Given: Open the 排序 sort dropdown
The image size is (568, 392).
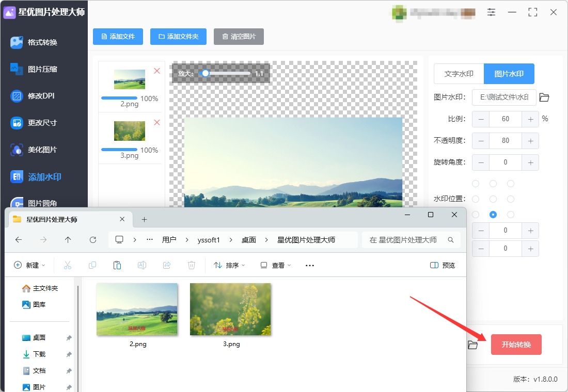Looking at the screenshot, I should tap(229, 265).
